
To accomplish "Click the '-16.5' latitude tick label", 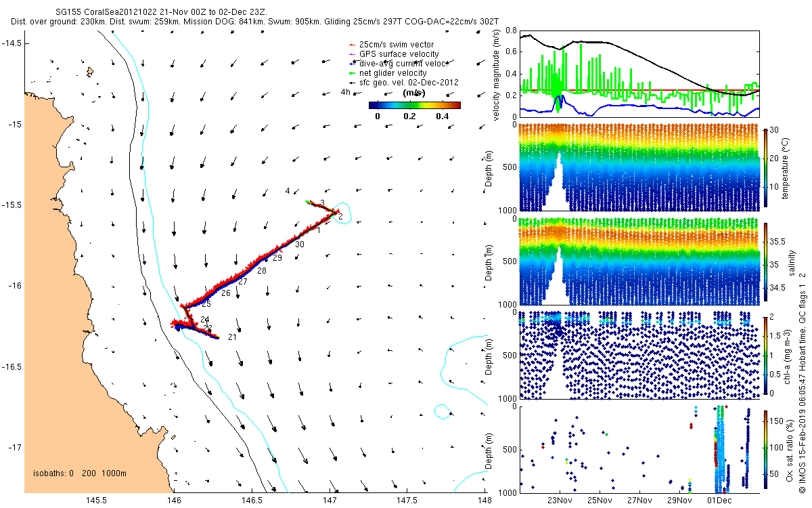I will tap(12, 366).
